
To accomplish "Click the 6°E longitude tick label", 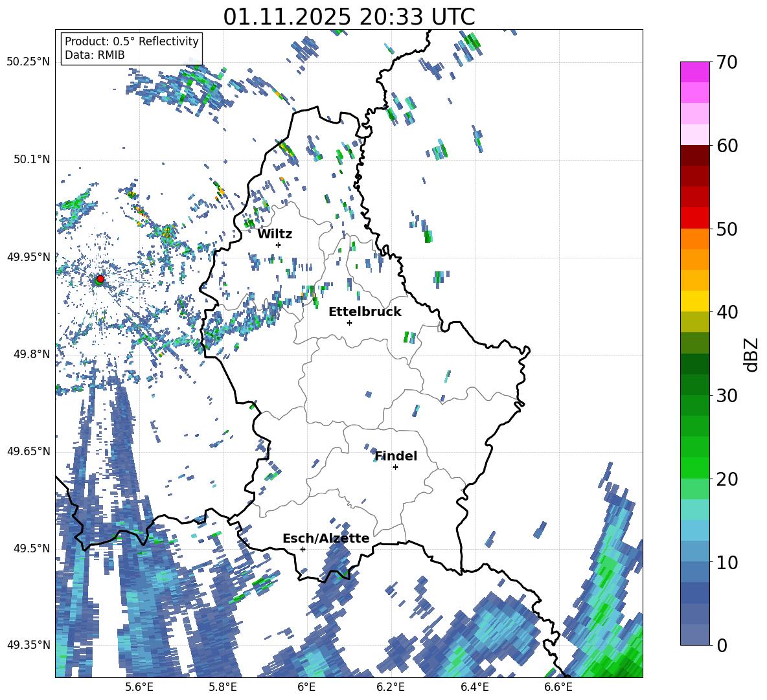I will pyautogui.click(x=306, y=687).
